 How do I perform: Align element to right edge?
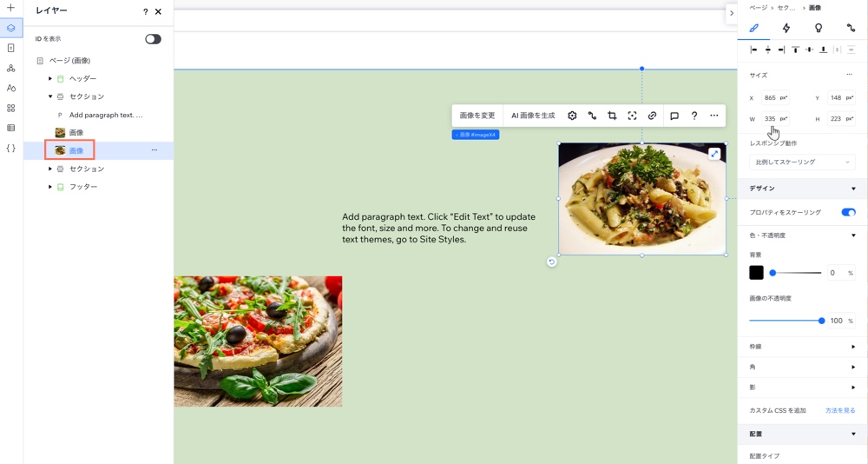coord(781,50)
